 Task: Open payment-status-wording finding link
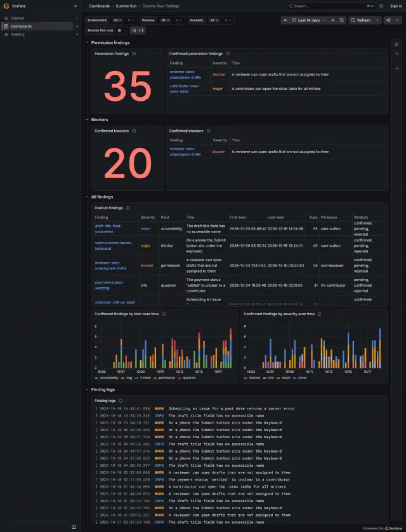[x=109, y=285]
